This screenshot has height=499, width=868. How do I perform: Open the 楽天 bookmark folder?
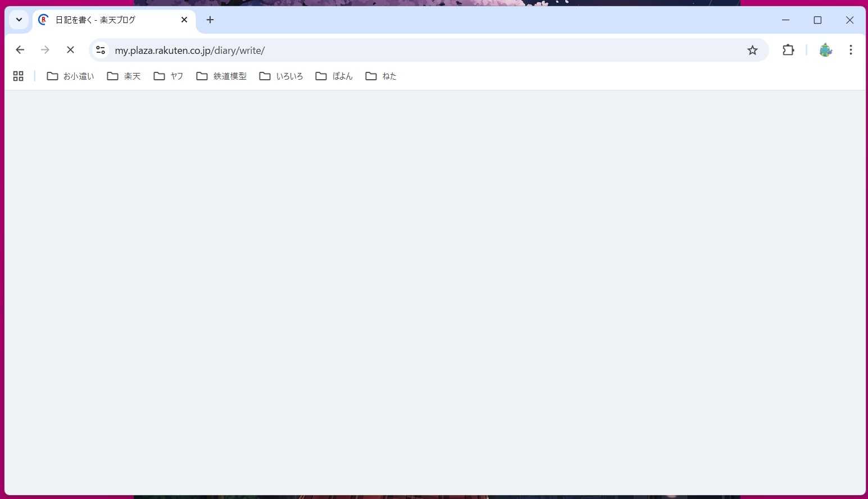click(124, 76)
